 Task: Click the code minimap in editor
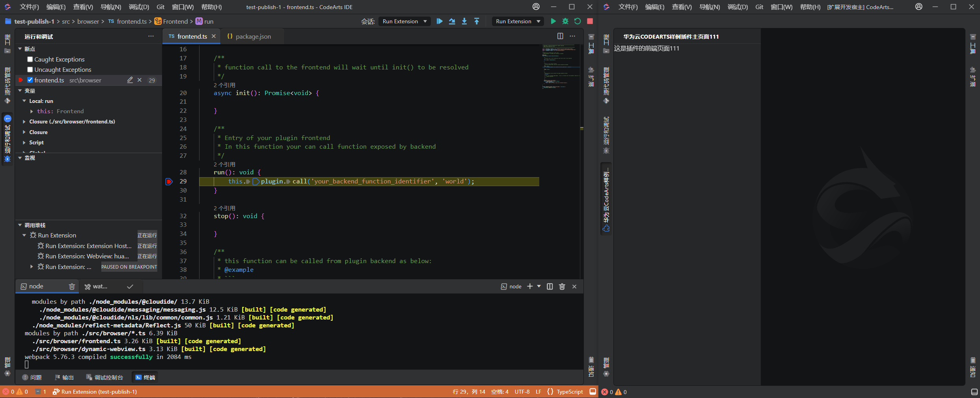point(561,67)
